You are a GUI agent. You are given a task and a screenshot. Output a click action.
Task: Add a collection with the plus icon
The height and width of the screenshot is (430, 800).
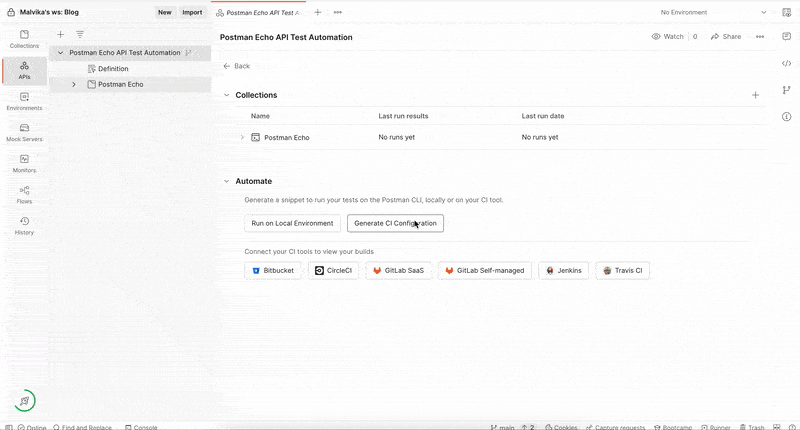tap(755, 95)
